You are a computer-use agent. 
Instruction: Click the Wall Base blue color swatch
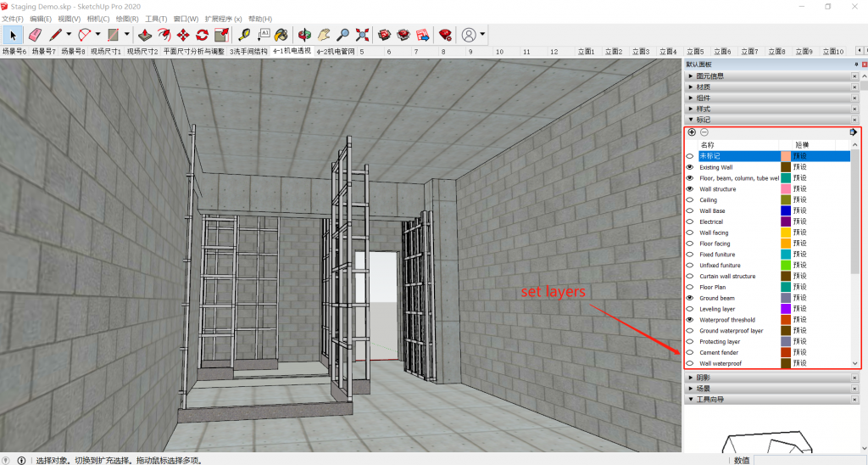786,210
